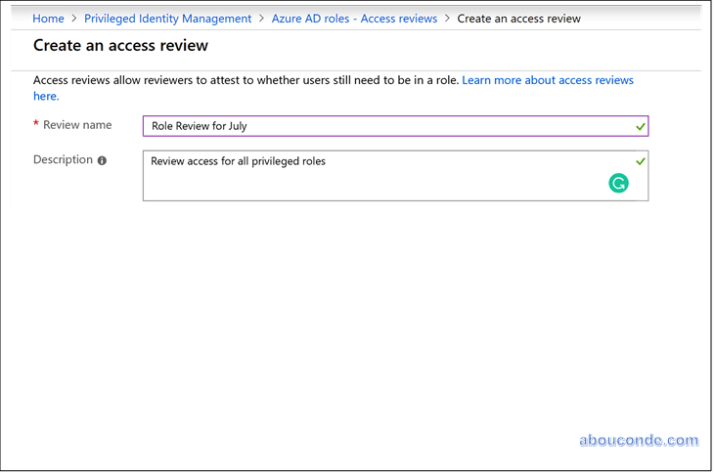Image resolution: width=714 pixels, height=472 pixels.
Task: Click the 'Create an access review' page heading
Action: tap(121, 46)
